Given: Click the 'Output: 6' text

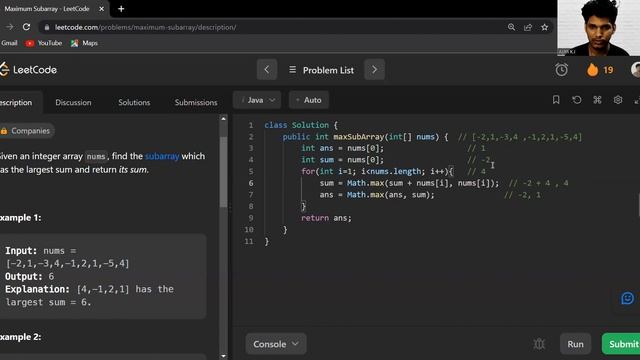Looking at the screenshot, I should tap(29, 276).
